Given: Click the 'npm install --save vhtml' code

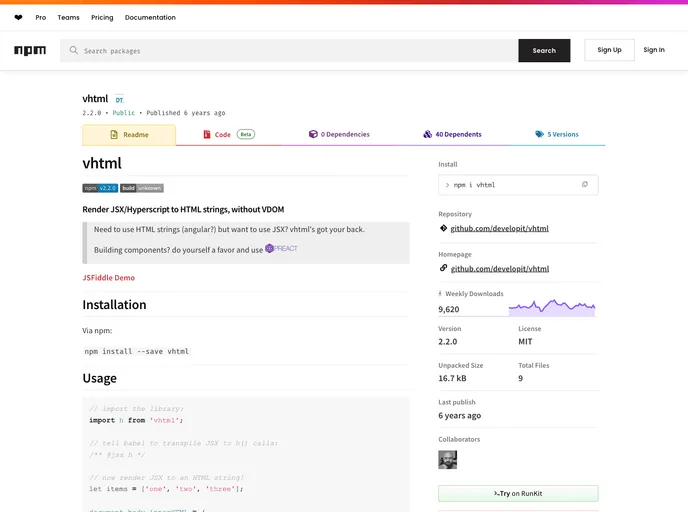Looking at the screenshot, I should 136,351.
